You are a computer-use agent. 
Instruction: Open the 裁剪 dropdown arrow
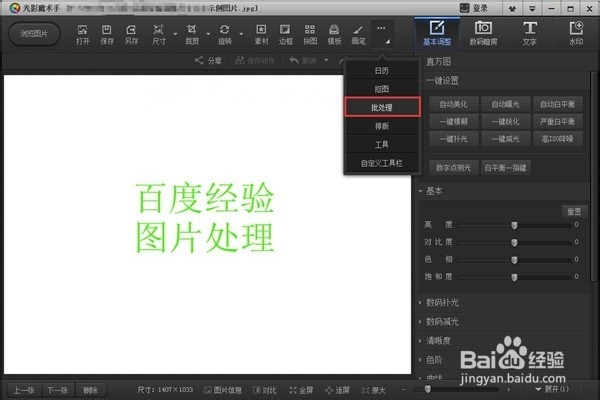(208, 34)
